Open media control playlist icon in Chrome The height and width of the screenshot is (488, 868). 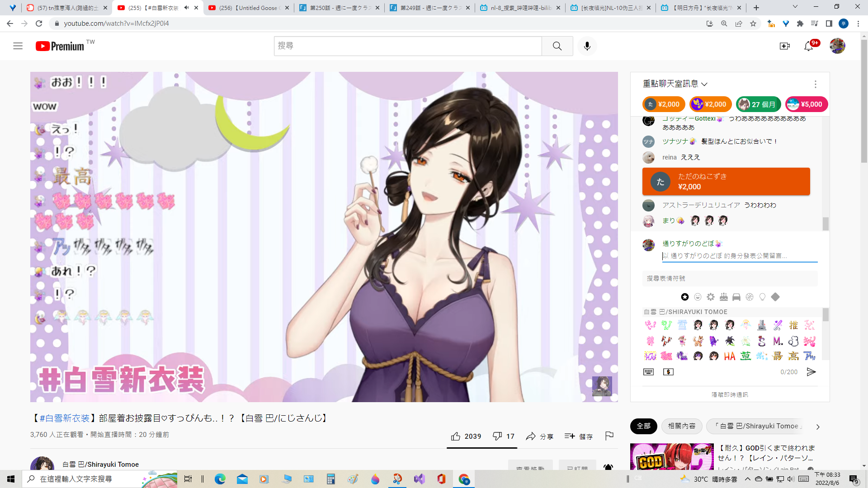[815, 23]
